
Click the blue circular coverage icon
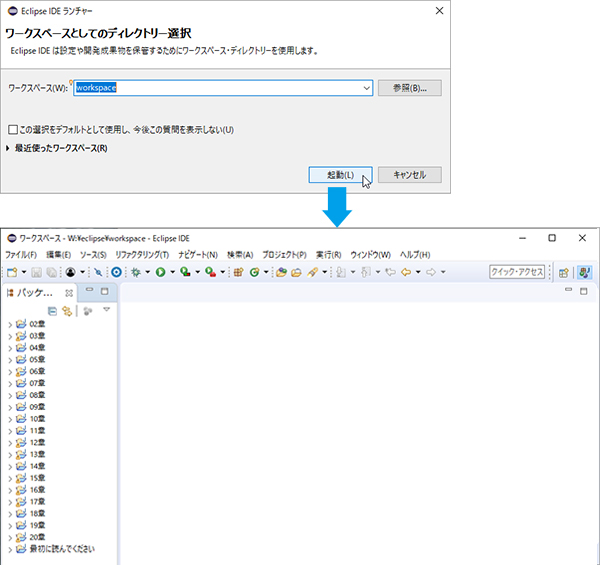coord(116,272)
